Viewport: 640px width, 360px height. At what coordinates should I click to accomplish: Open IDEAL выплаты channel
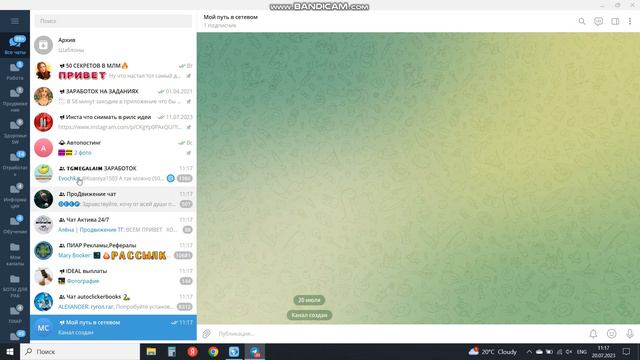113,276
